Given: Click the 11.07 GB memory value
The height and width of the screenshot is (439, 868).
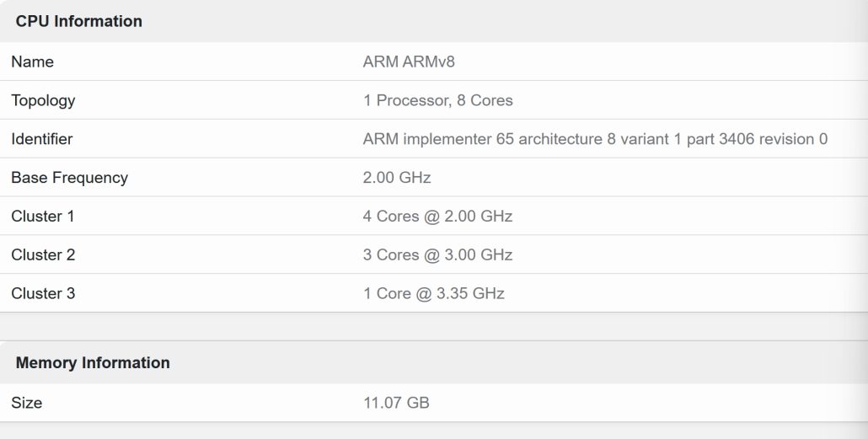Looking at the screenshot, I should [396, 403].
